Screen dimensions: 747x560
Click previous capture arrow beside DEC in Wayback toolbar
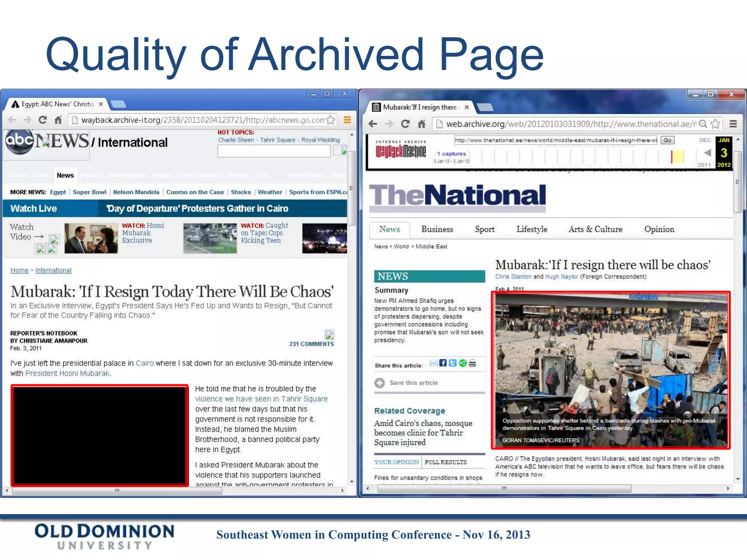707,152
